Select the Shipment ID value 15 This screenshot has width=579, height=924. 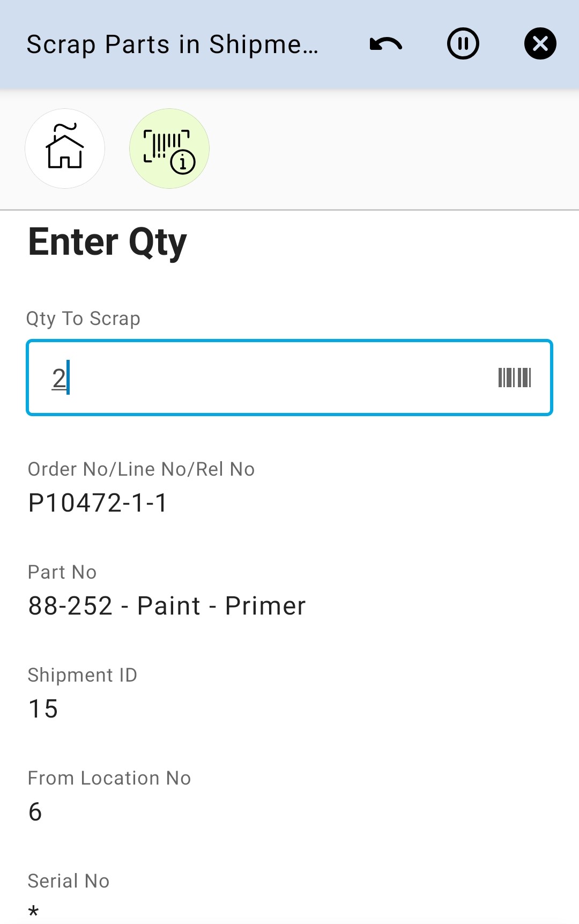[x=43, y=709]
